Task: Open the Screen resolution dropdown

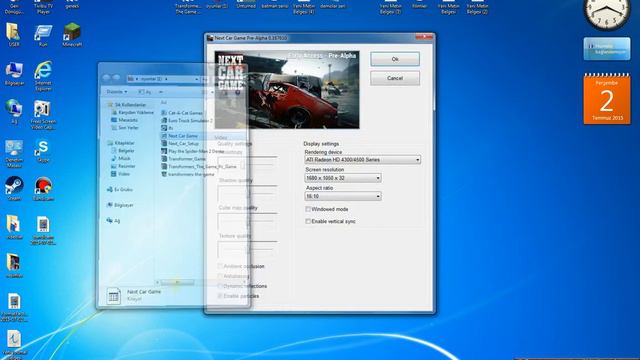Action: [343, 178]
